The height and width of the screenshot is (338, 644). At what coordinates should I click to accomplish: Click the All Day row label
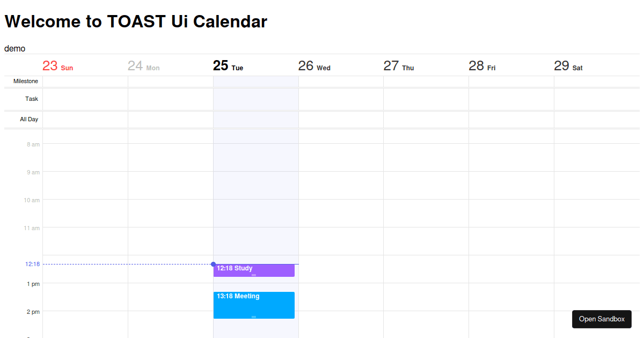pos(30,119)
